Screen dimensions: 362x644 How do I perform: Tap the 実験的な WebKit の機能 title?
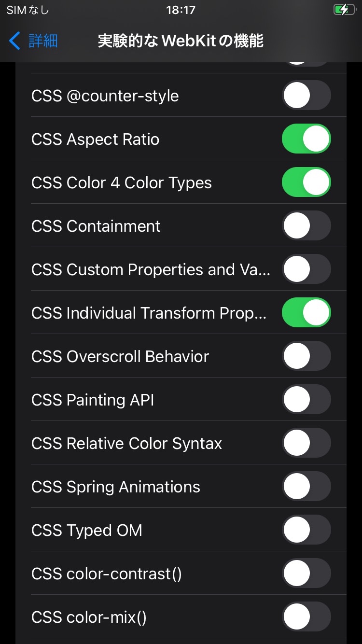181,41
